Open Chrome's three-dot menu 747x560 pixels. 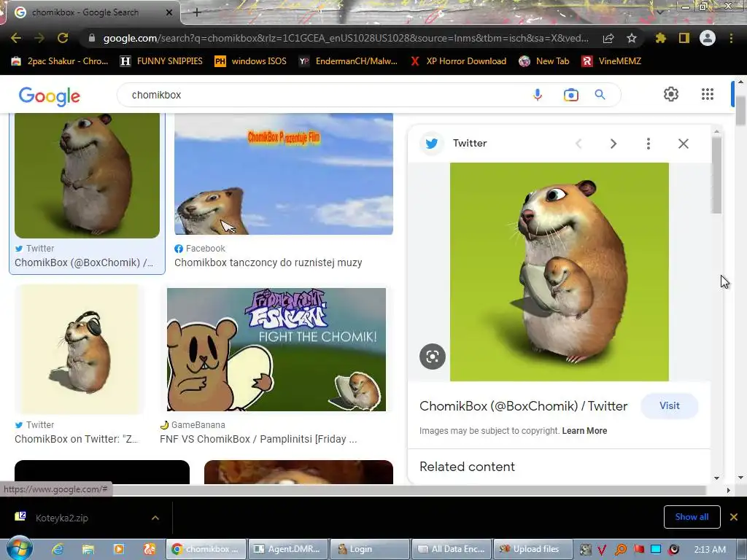pos(731,38)
